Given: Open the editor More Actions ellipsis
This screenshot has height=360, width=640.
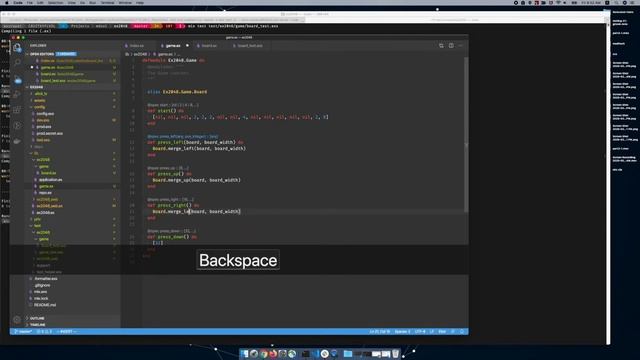Looking at the screenshot, I should tap(461, 46).
